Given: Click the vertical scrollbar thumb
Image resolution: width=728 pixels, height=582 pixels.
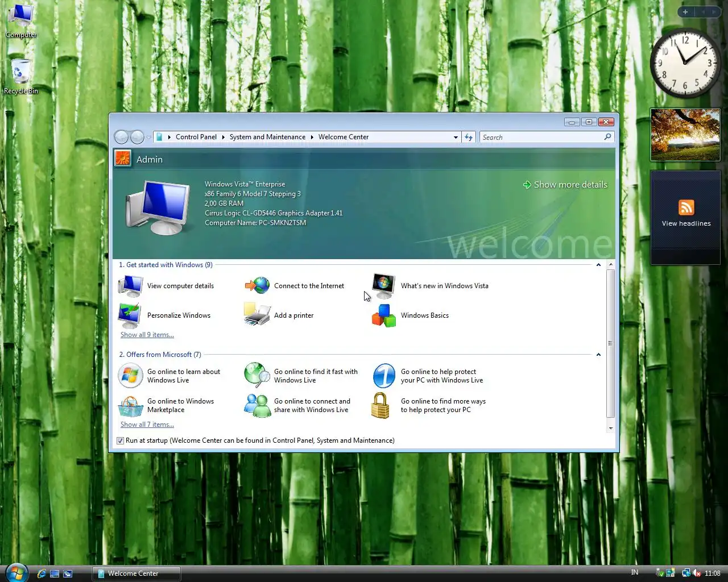Looking at the screenshot, I should coord(611,343).
